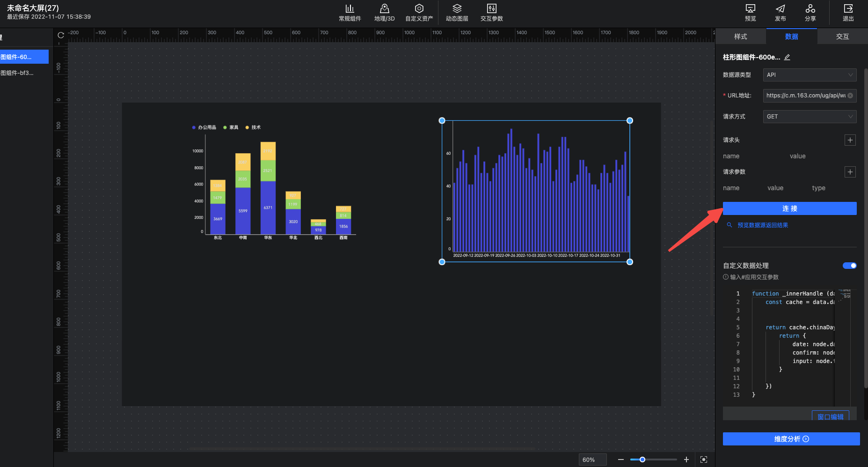Add a new 请求参数 row

850,172
